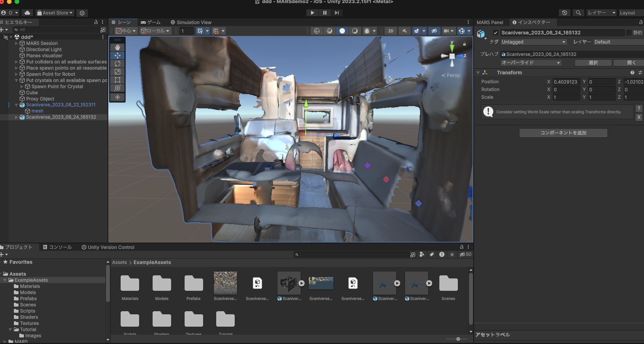Viewport: 644px width, 344px height.
Task: Toggle grid visibility on Y axis
Action: (200, 31)
